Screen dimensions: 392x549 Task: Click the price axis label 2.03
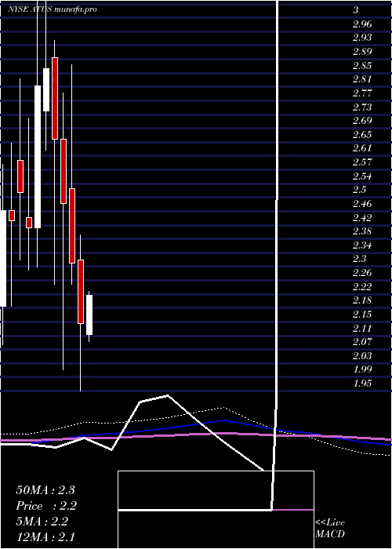click(x=362, y=356)
